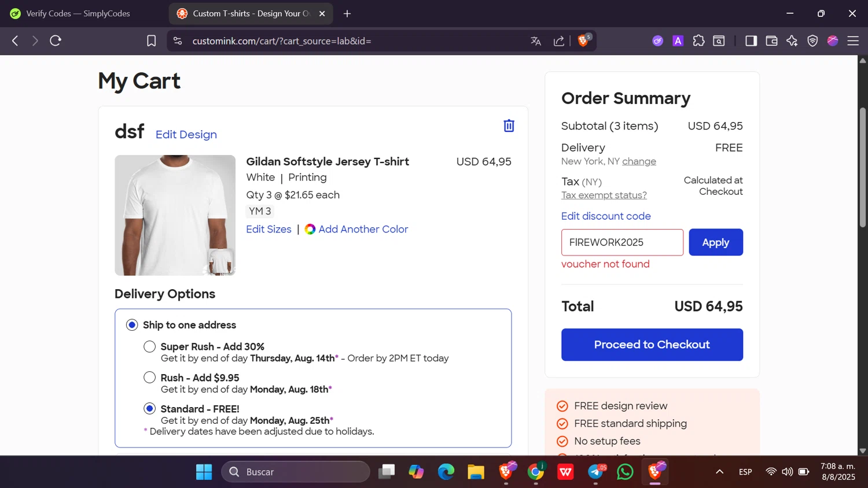Click the voucher not found message
Screen dimensions: 868x488
(x=605, y=264)
